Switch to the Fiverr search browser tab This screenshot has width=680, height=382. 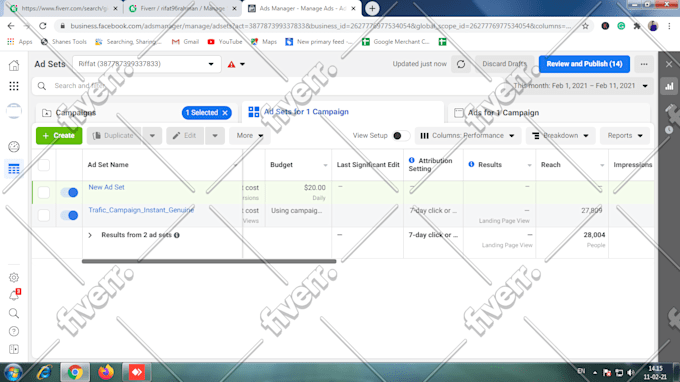pyautogui.click(x=64, y=8)
